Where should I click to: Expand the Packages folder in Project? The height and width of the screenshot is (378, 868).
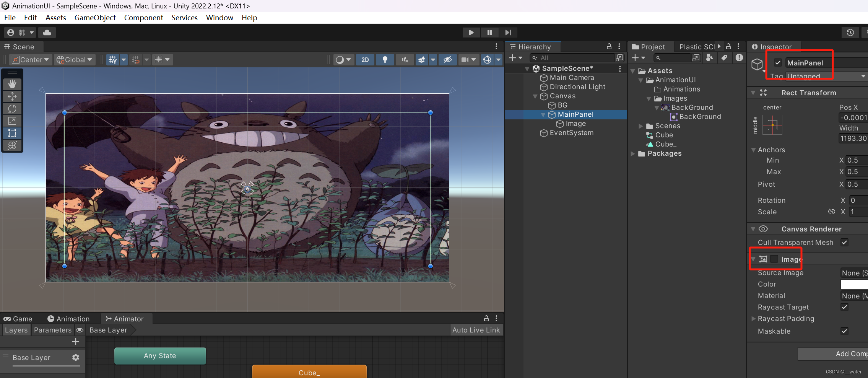[633, 153]
